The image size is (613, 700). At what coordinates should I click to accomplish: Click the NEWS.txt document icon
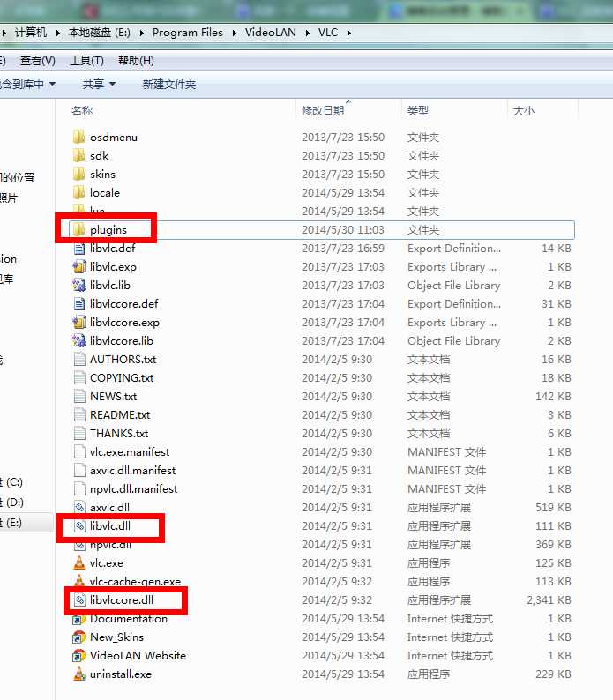[x=79, y=396]
